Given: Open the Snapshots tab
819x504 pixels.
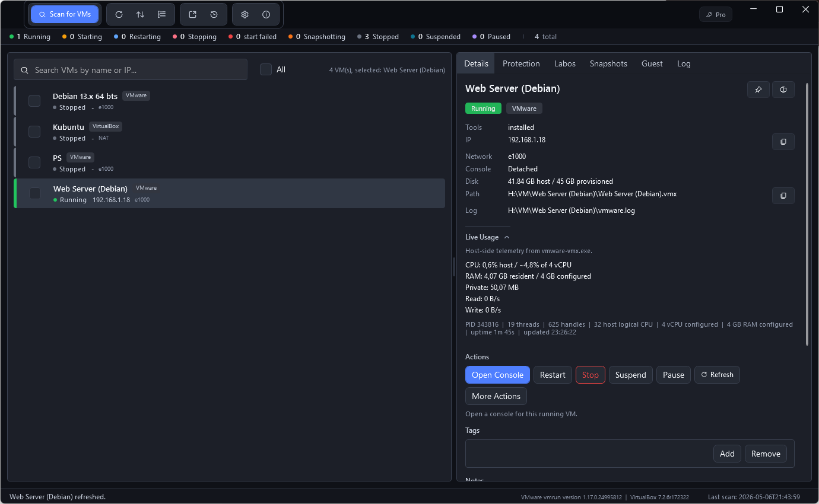Looking at the screenshot, I should tap(608, 63).
